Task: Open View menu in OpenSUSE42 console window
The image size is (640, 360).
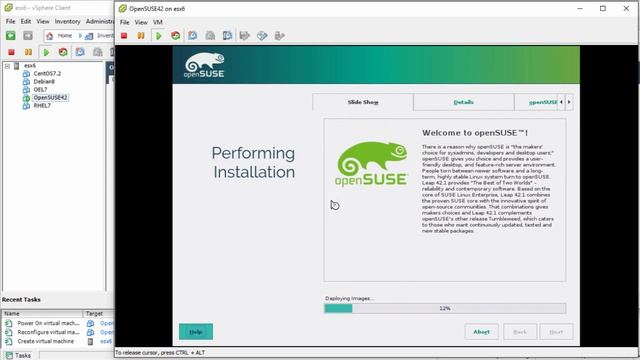Action: pos(141,22)
